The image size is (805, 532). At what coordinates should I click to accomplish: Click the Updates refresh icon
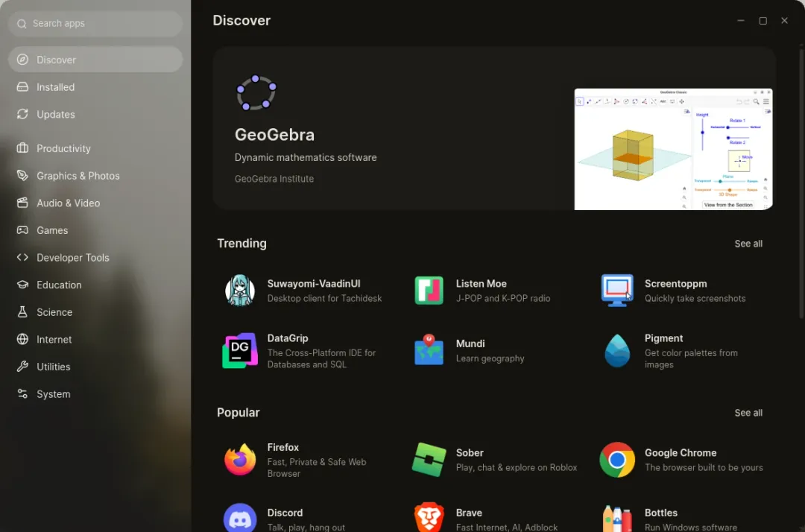point(22,114)
